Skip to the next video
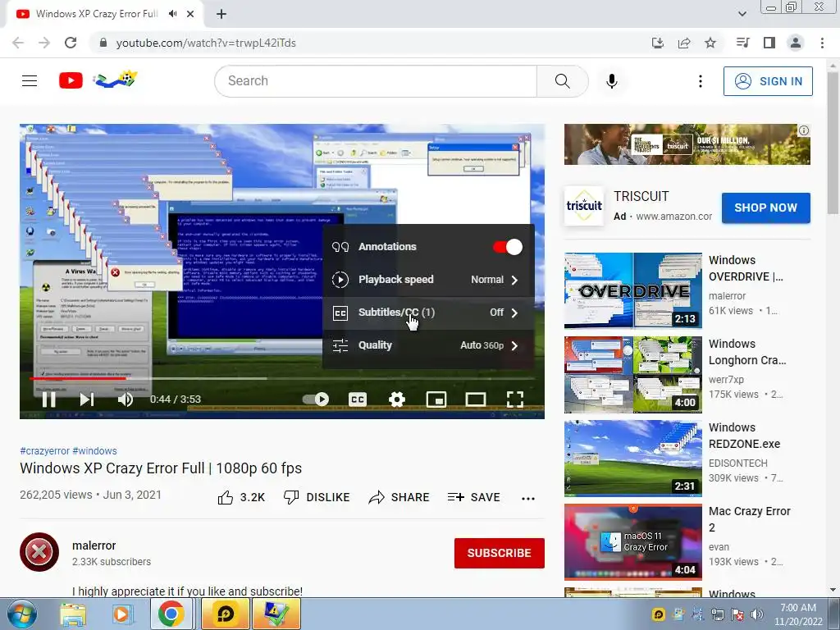 (x=87, y=399)
